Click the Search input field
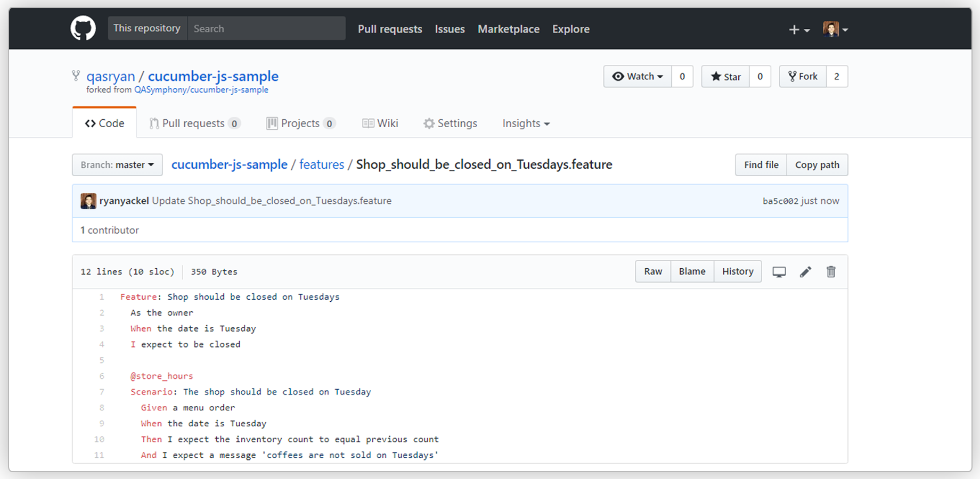The height and width of the screenshot is (479, 980). tap(266, 29)
